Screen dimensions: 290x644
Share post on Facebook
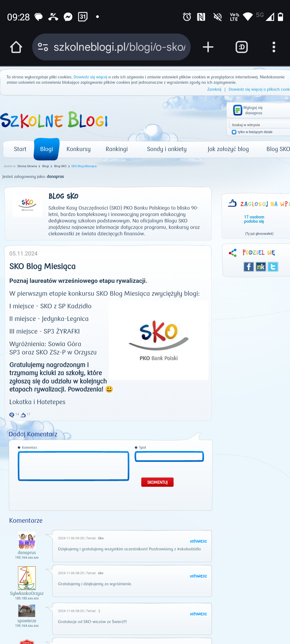[x=249, y=267]
